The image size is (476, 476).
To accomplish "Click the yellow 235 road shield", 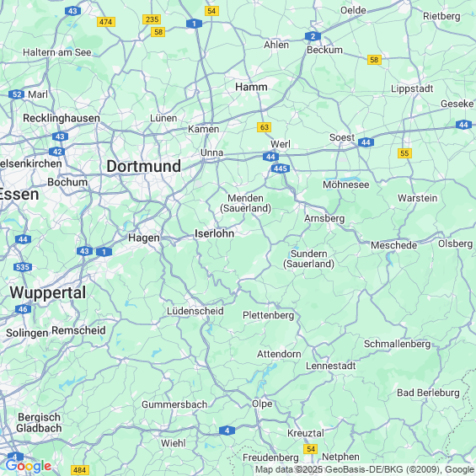I will point(152,19).
